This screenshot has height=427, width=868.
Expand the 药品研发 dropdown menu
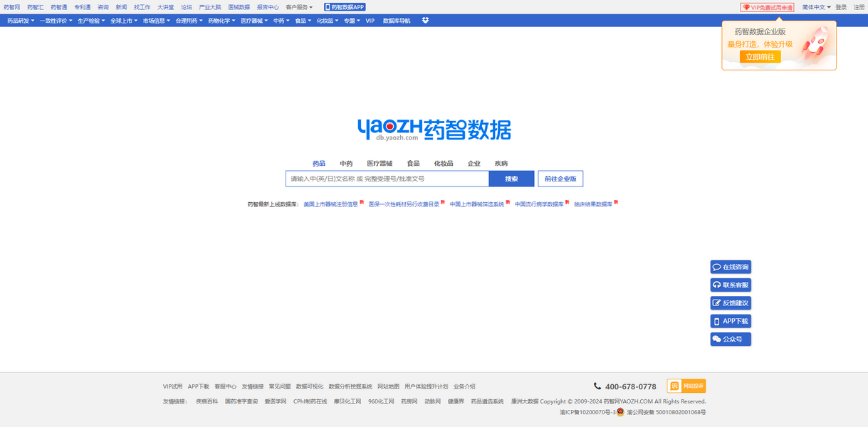(x=21, y=21)
